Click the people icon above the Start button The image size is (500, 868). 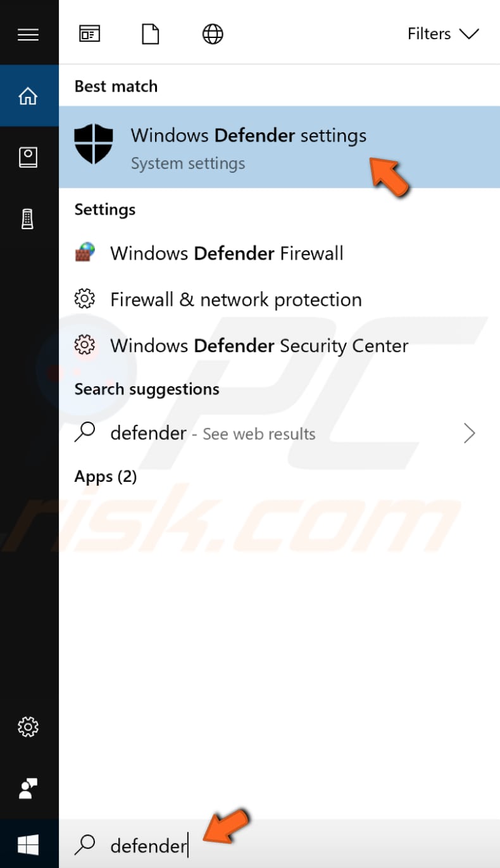coord(28,789)
